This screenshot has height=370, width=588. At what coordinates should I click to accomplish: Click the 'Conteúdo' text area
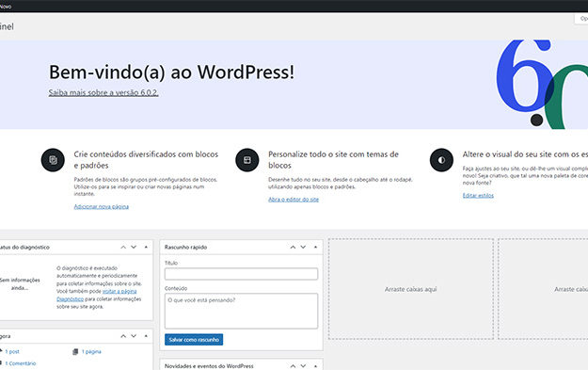click(x=241, y=311)
